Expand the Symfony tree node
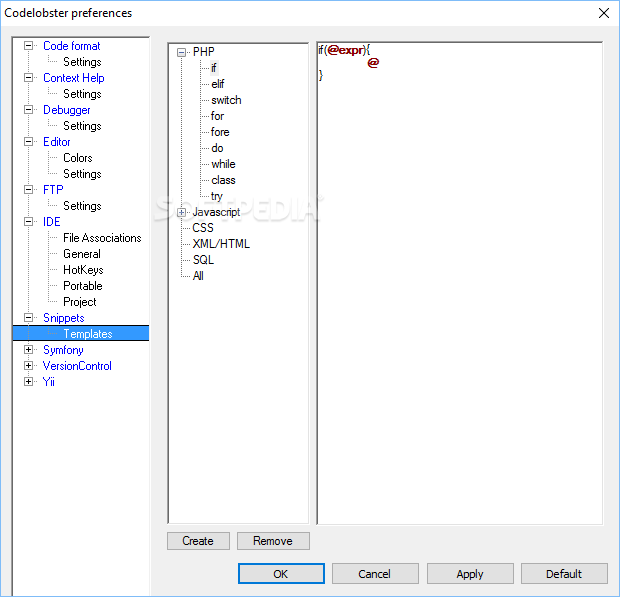Viewport: 620px width, 597px height. click(x=28, y=350)
